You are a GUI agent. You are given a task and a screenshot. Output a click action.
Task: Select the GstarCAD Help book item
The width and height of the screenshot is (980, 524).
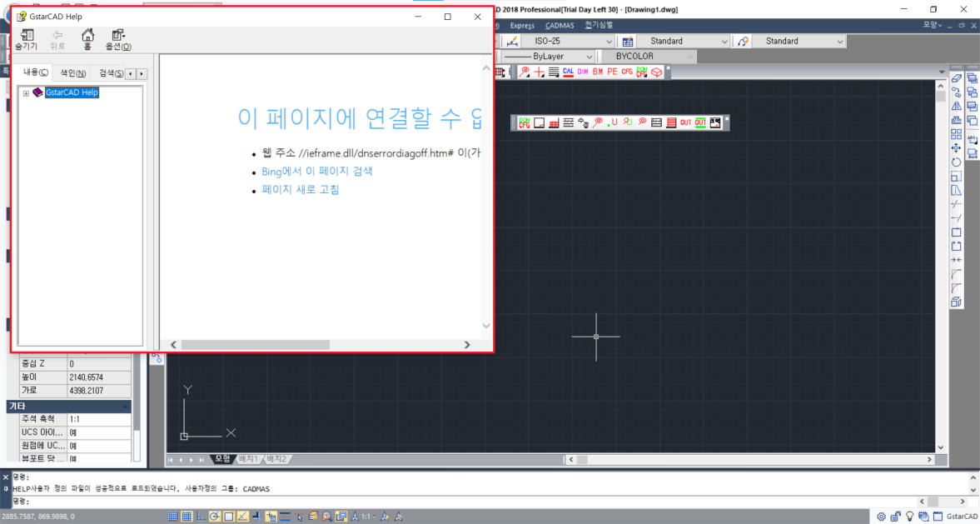72,92
